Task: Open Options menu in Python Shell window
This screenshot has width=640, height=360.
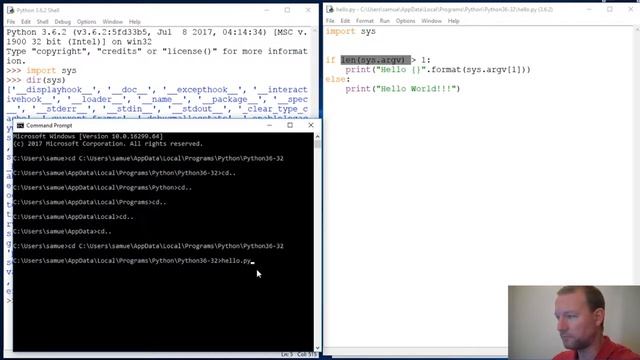Action: [87, 22]
